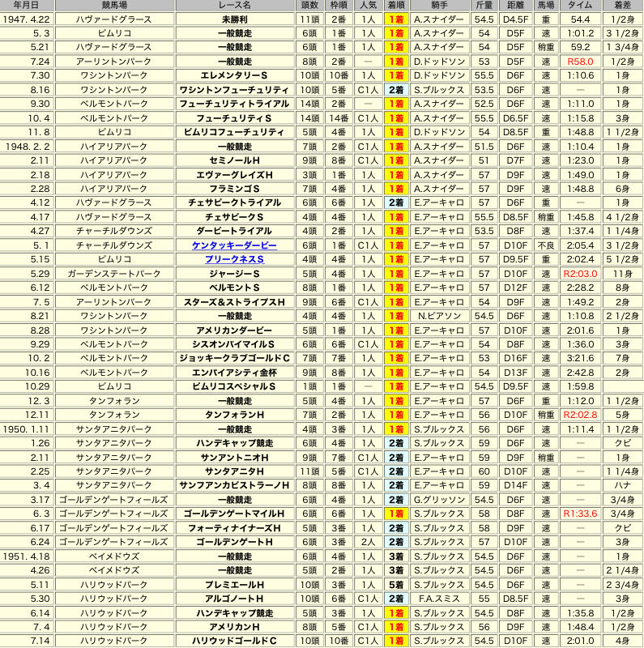The width and height of the screenshot is (644, 648).
Task: Click the レース名 column header
Action: 235,5
